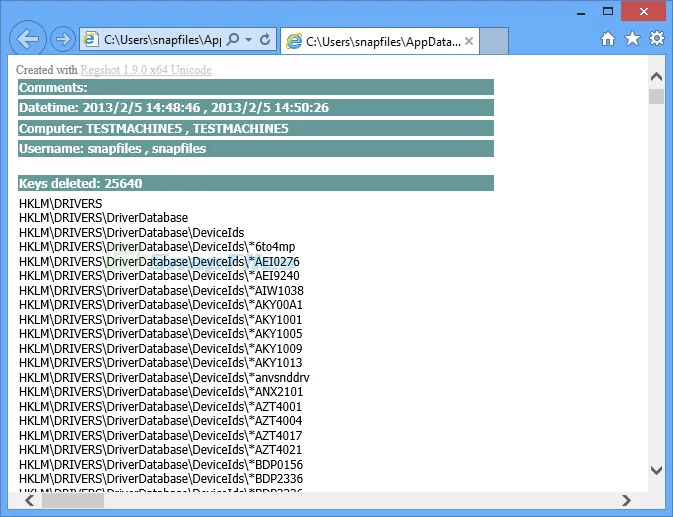Click the Comments: header bar
This screenshot has height=517, width=673.
pyautogui.click(x=256, y=87)
